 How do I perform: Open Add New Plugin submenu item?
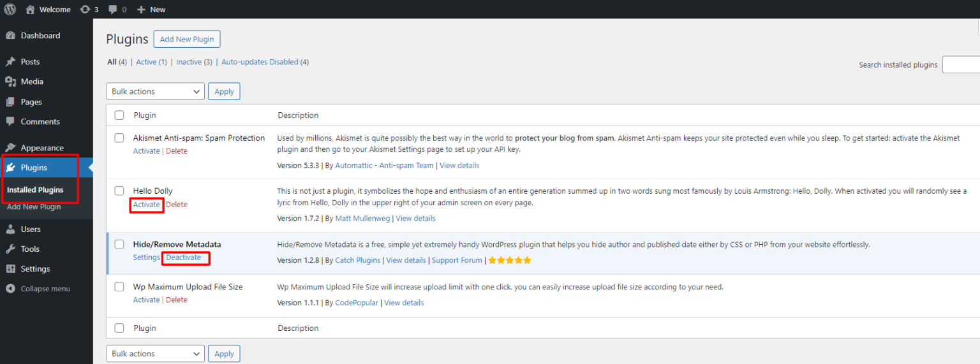coord(34,207)
